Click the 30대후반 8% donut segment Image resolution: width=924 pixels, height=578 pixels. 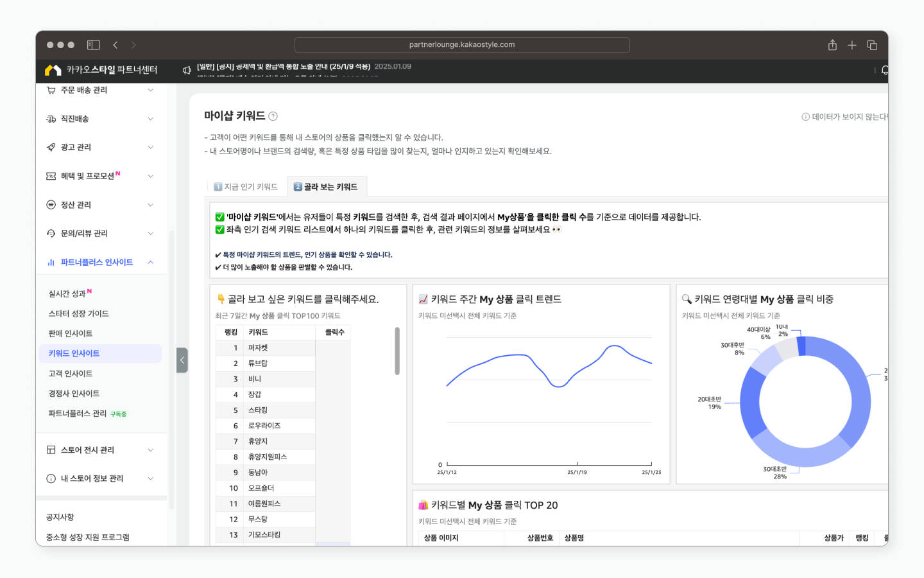coord(767,362)
